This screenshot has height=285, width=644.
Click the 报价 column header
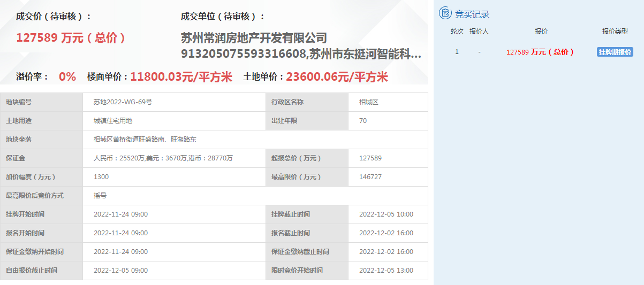[x=541, y=32]
